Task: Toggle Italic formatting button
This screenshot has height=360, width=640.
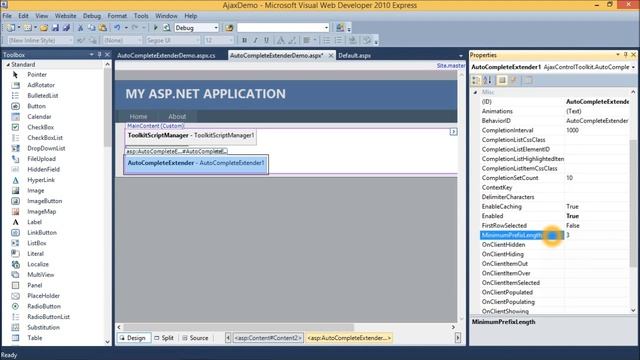Action: point(255,40)
